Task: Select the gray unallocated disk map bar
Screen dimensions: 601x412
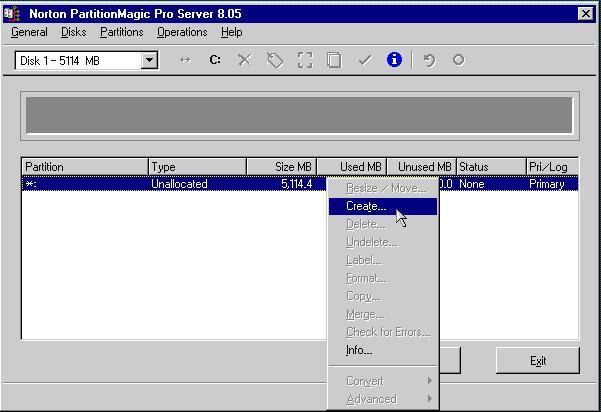Action: 299,115
